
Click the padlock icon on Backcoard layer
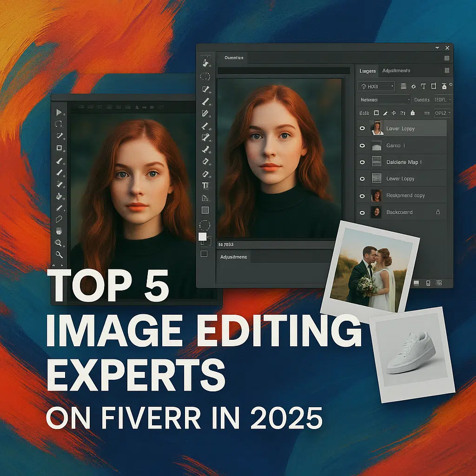pyautogui.click(x=437, y=212)
